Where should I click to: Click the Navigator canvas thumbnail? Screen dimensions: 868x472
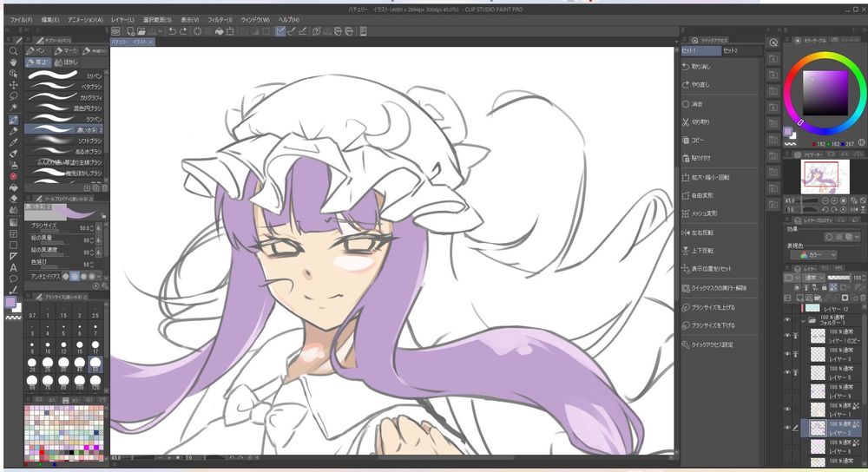825,177
